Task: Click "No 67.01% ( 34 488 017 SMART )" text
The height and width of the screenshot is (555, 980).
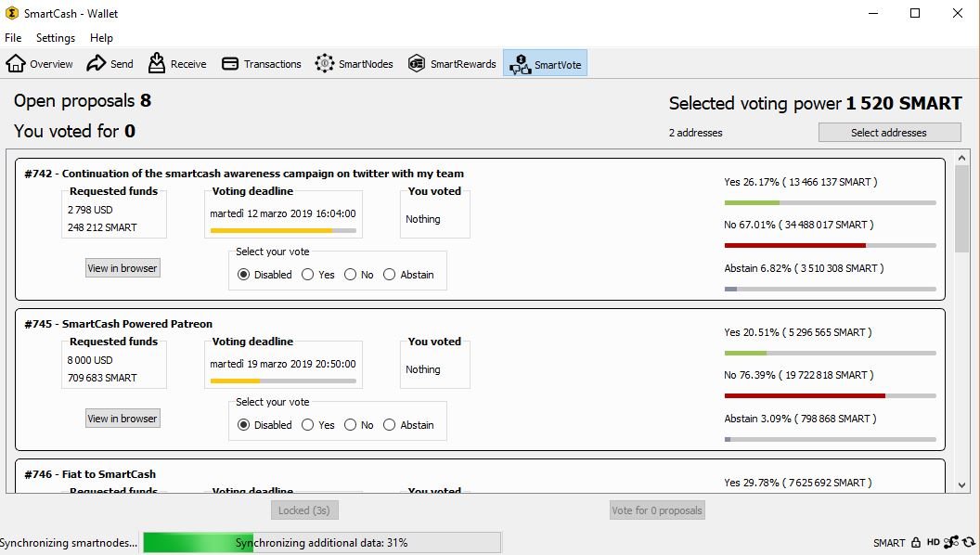Action: [x=799, y=225]
